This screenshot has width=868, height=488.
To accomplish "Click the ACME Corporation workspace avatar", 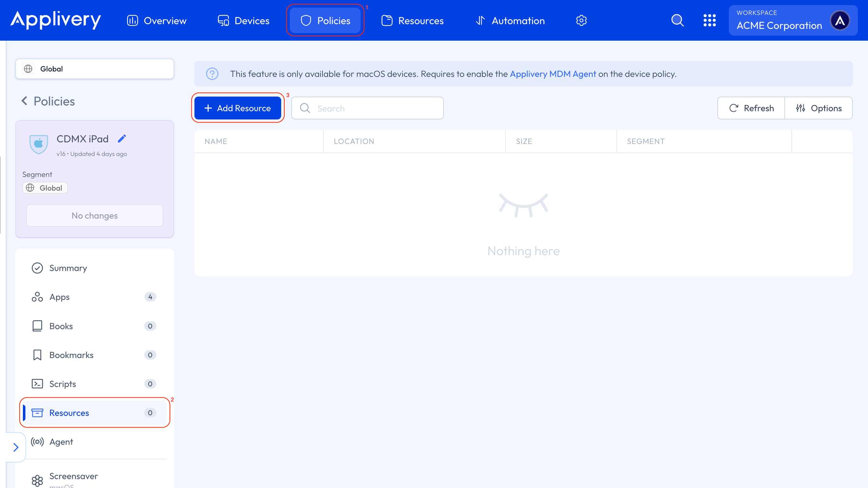I will (x=840, y=20).
